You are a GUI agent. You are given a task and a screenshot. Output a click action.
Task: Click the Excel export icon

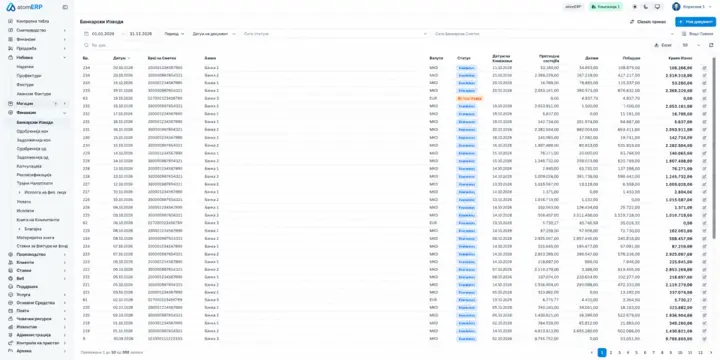tap(657, 45)
